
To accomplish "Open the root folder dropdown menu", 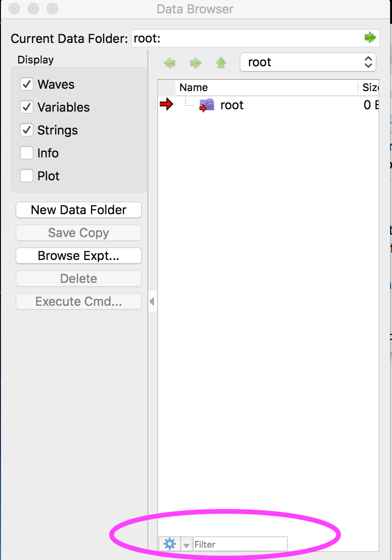I will point(308,62).
